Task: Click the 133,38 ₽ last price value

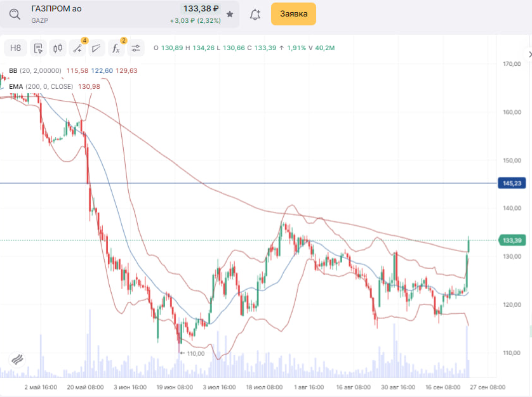Action: pyautogui.click(x=201, y=8)
